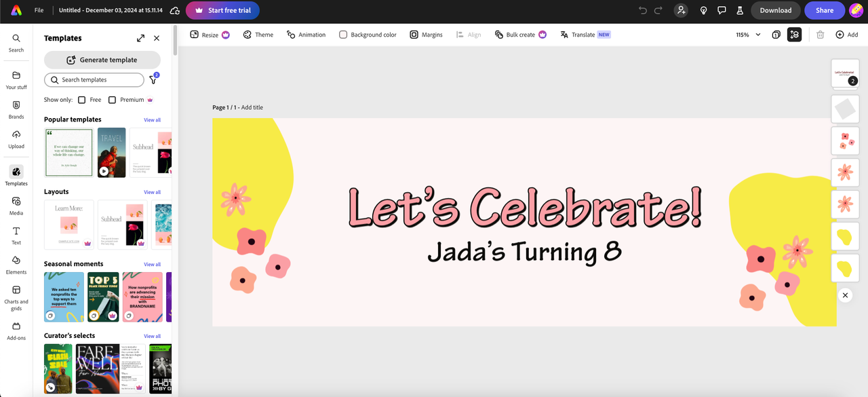Image resolution: width=868 pixels, height=397 pixels.
Task: Open the template filters icon
Action: [x=153, y=80]
